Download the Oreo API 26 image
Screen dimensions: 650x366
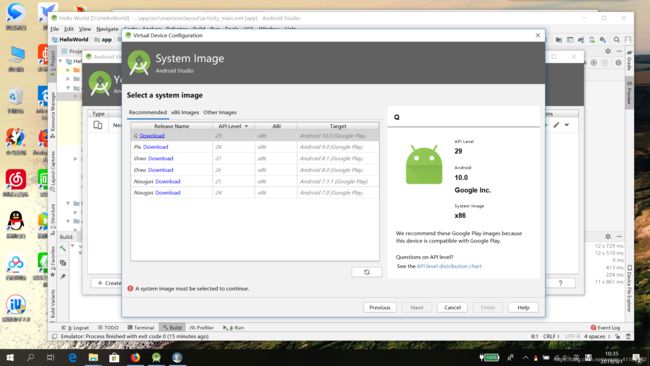pos(160,170)
